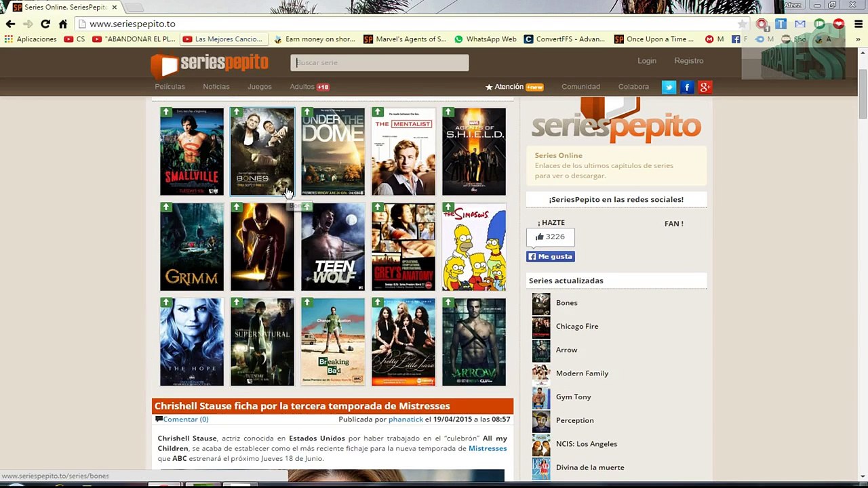Open Bones in Series actualizadas list

pyautogui.click(x=567, y=303)
